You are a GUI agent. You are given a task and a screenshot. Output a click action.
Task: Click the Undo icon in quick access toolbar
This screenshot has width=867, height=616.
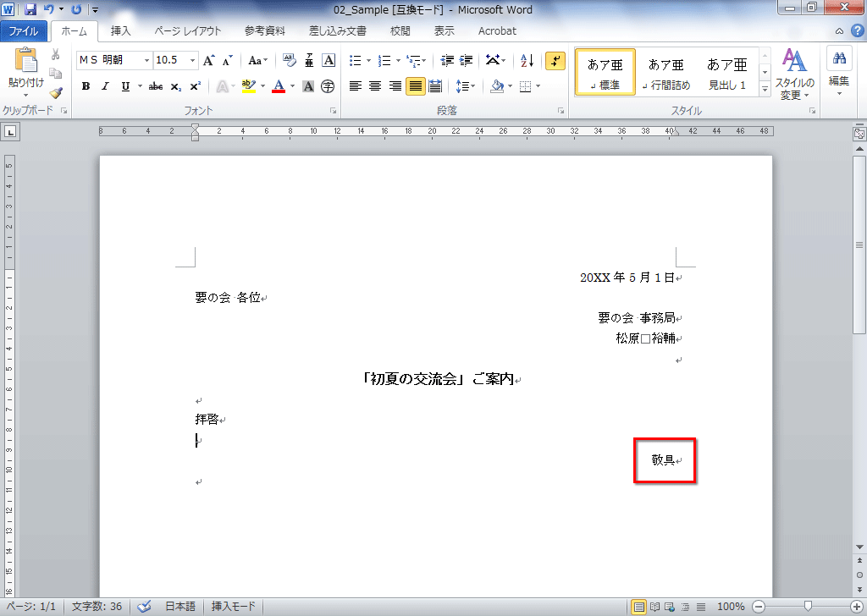click(x=48, y=9)
